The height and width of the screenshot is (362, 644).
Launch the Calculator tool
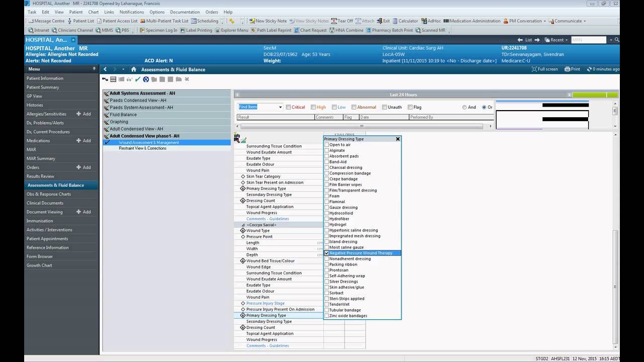405,21
